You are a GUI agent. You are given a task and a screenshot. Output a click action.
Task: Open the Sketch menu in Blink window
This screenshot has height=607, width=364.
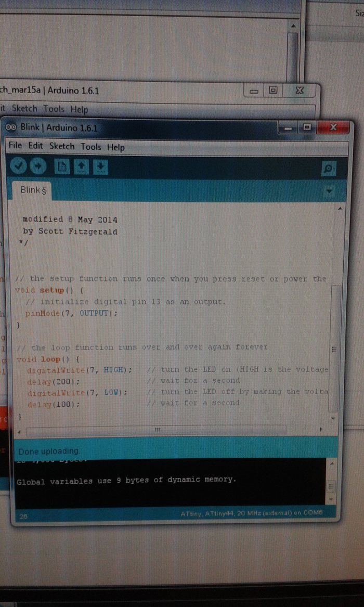point(62,146)
